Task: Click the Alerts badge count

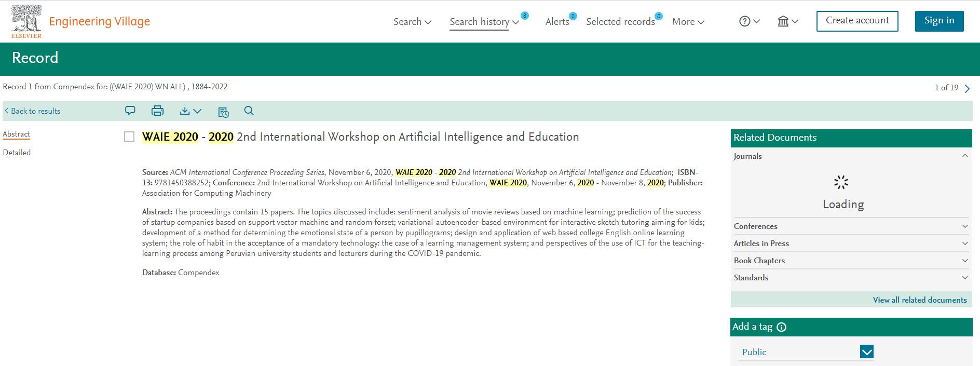Action: [573, 16]
